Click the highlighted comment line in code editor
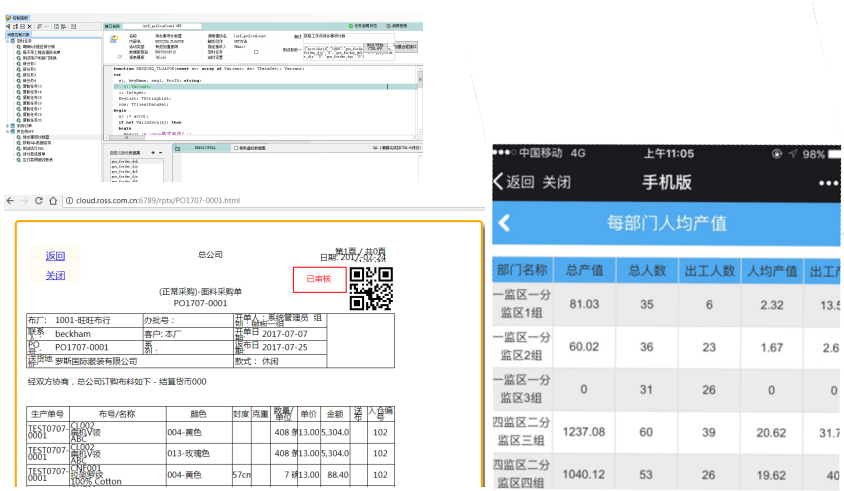This screenshot has width=844, height=491. point(265,87)
